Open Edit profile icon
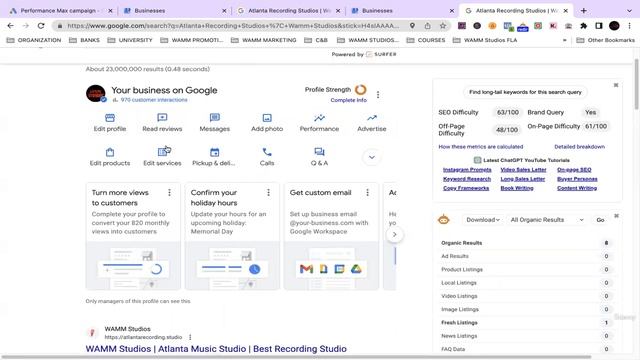640x360 pixels. point(110,118)
